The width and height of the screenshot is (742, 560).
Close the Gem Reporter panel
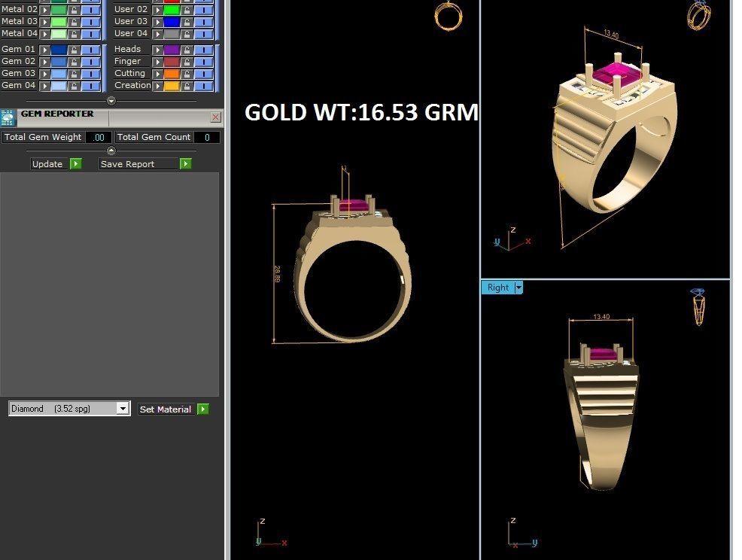click(x=216, y=117)
